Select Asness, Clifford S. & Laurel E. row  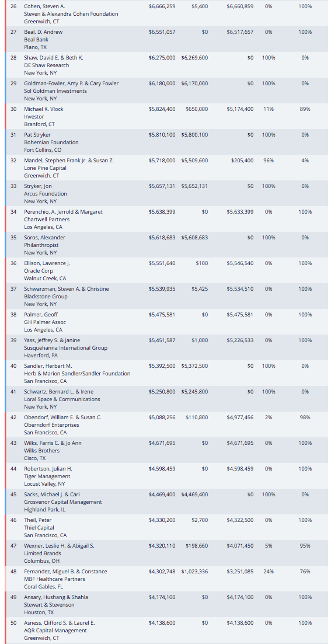167,631
